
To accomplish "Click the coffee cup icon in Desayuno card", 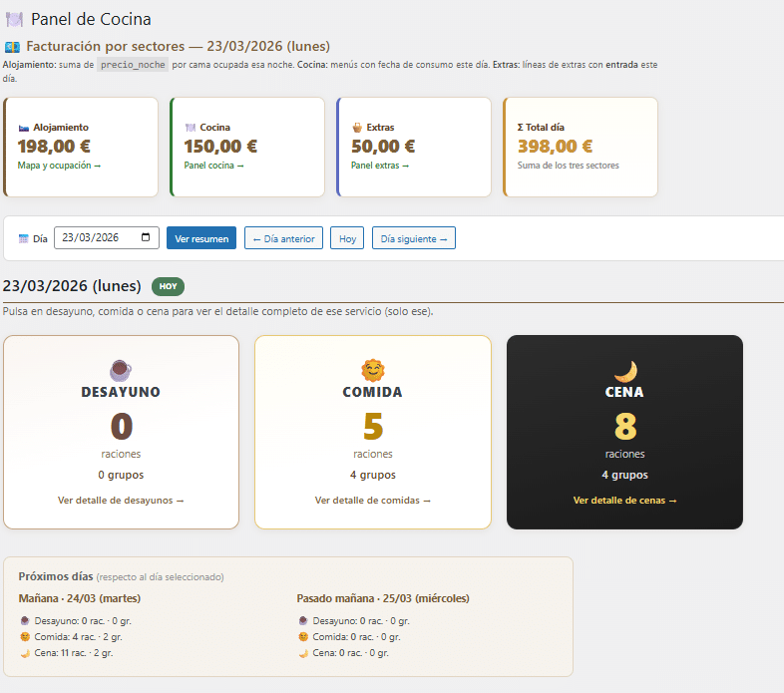I will [121, 371].
